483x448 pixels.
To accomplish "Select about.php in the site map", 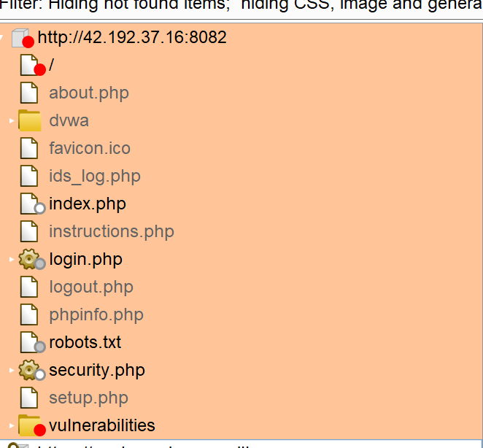I will [89, 93].
